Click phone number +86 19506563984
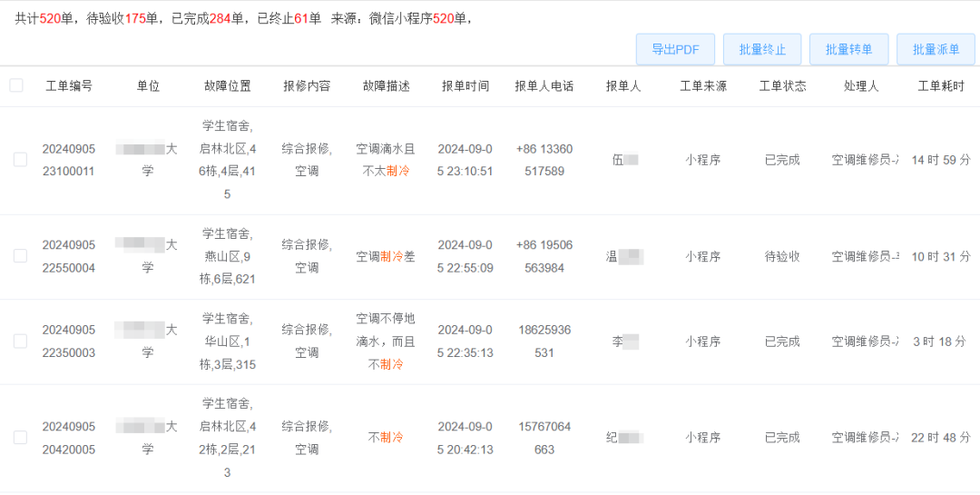This screenshot has height=495, width=980. 544,256
